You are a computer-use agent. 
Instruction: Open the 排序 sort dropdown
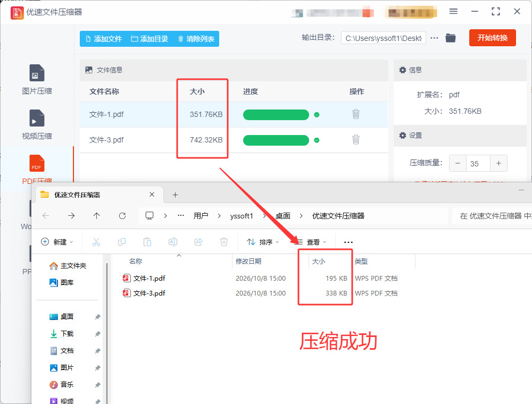tap(263, 242)
